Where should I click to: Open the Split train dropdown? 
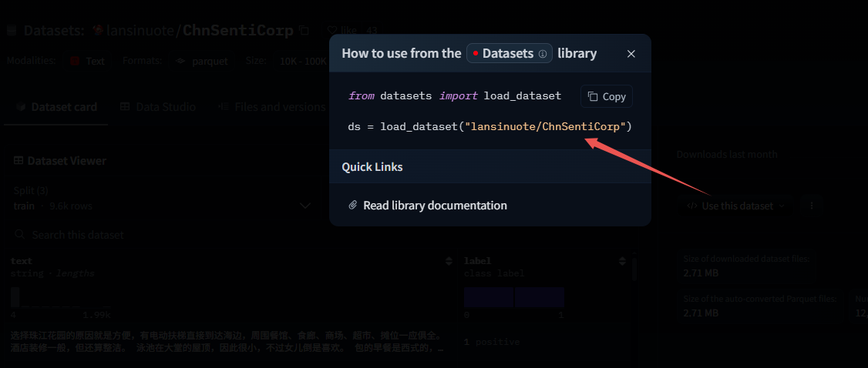[x=163, y=199]
